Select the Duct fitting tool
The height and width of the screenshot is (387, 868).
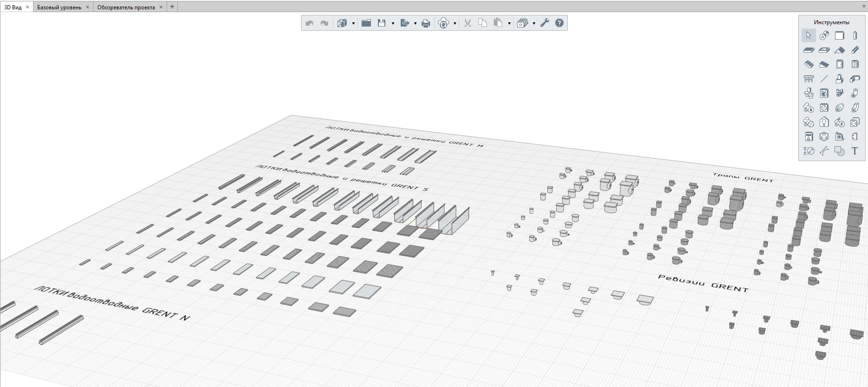[855, 108]
